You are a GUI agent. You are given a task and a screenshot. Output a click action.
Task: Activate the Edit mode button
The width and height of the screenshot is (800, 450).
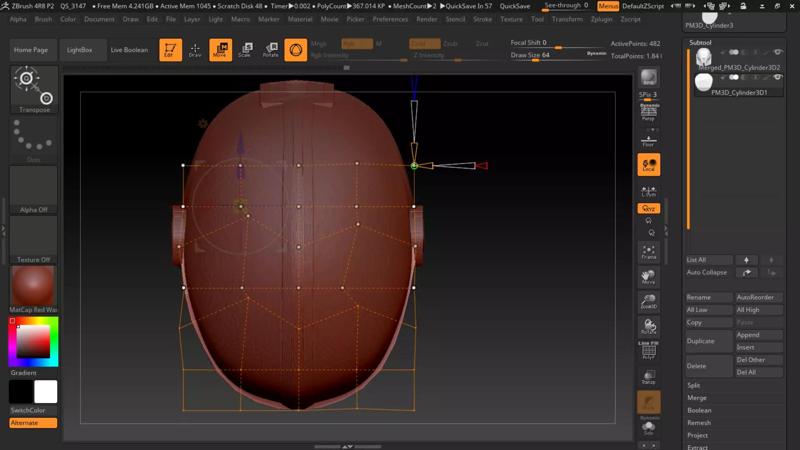(x=171, y=50)
